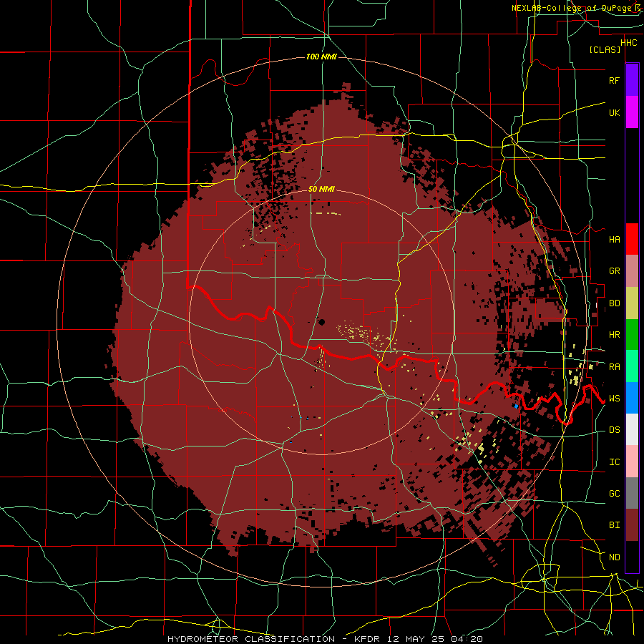Click the WS legend label
Screen dimensions: 644x644
pyautogui.click(x=614, y=399)
